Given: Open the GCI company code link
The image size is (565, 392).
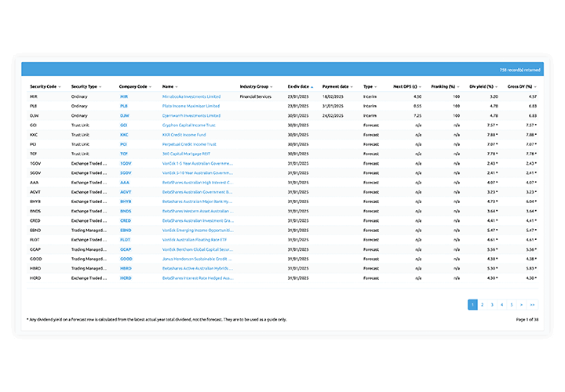Looking at the screenshot, I should point(124,125).
